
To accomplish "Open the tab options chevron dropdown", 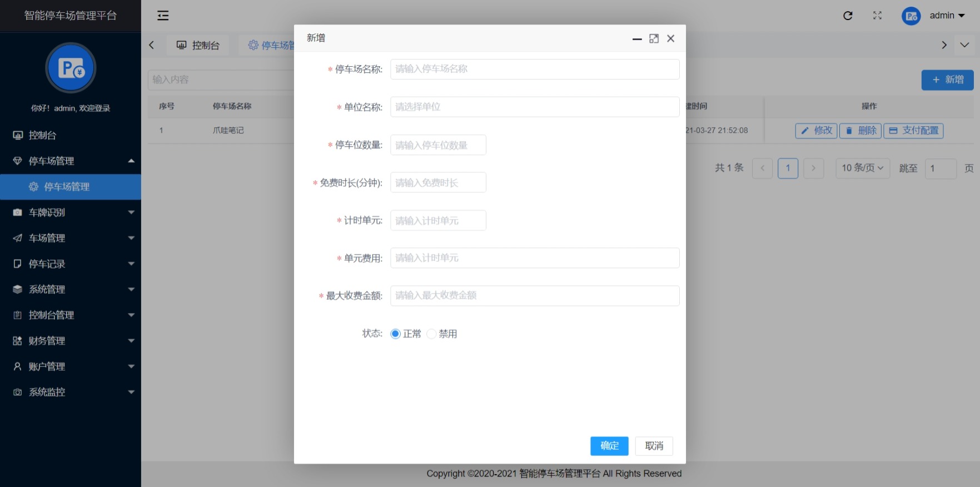I will pos(964,45).
